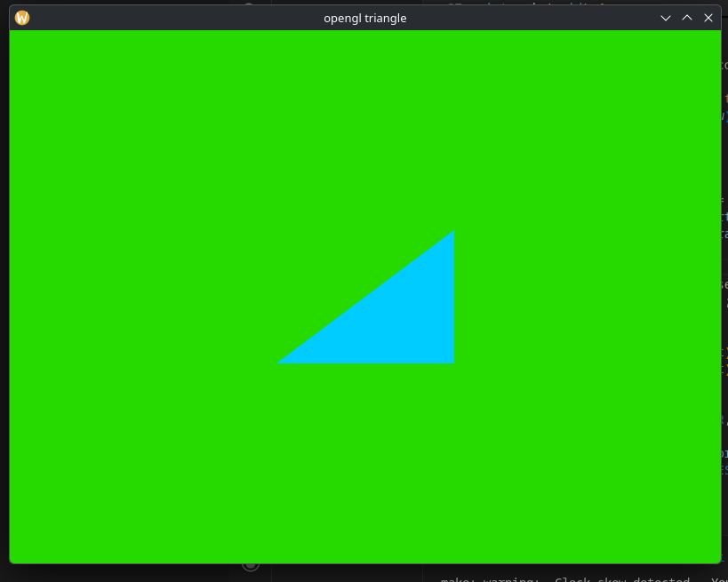Click the "opengl triangle" window title text
Image resolution: width=728 pixels, height=582 pixels.
pos(364,18)
